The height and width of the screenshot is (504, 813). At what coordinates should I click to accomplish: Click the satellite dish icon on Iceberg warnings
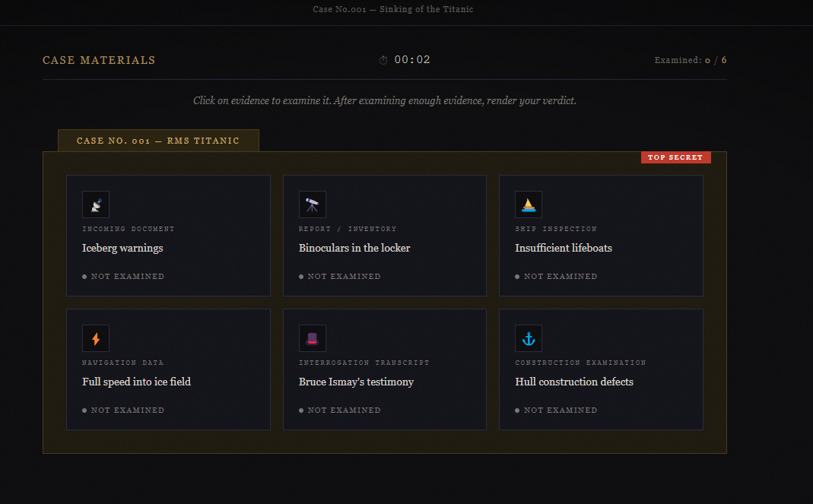click(96, 204)
